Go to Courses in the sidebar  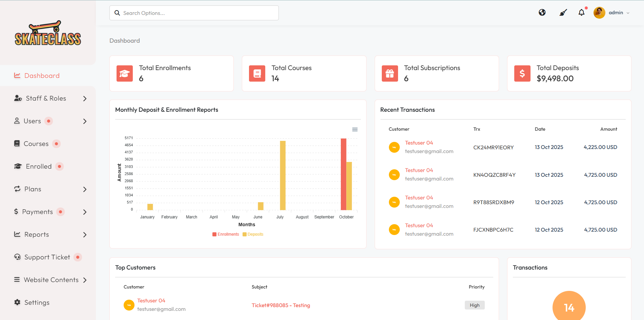tap(36, 144)
